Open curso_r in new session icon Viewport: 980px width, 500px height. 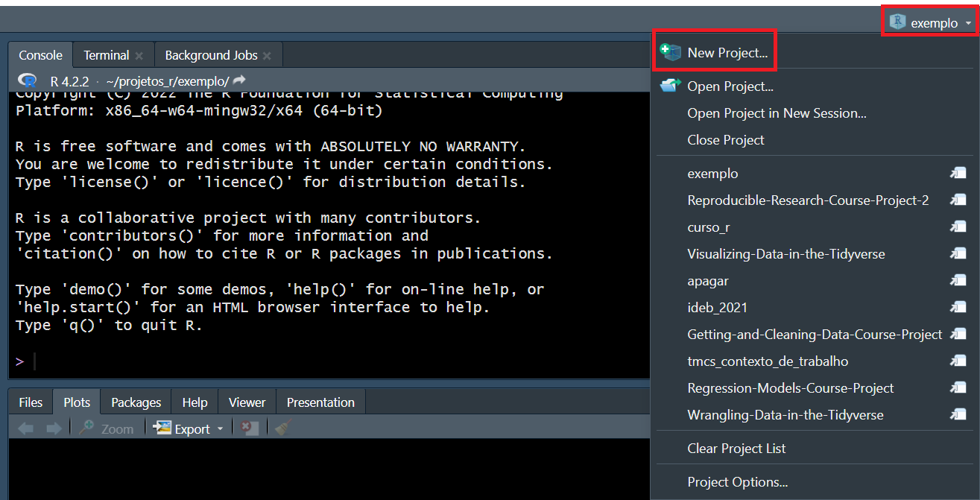click(x=958, y=227)
